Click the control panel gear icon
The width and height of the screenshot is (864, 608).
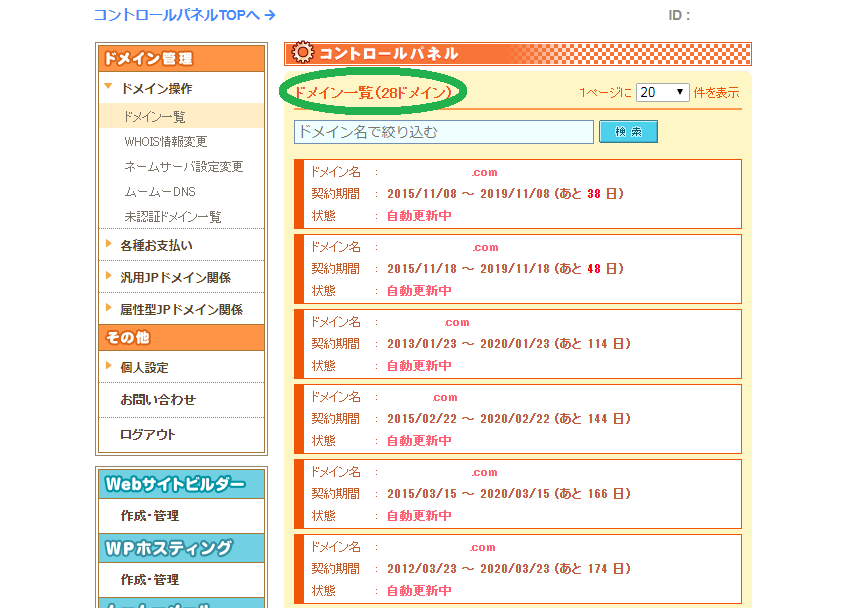click(x=303, y=53)
